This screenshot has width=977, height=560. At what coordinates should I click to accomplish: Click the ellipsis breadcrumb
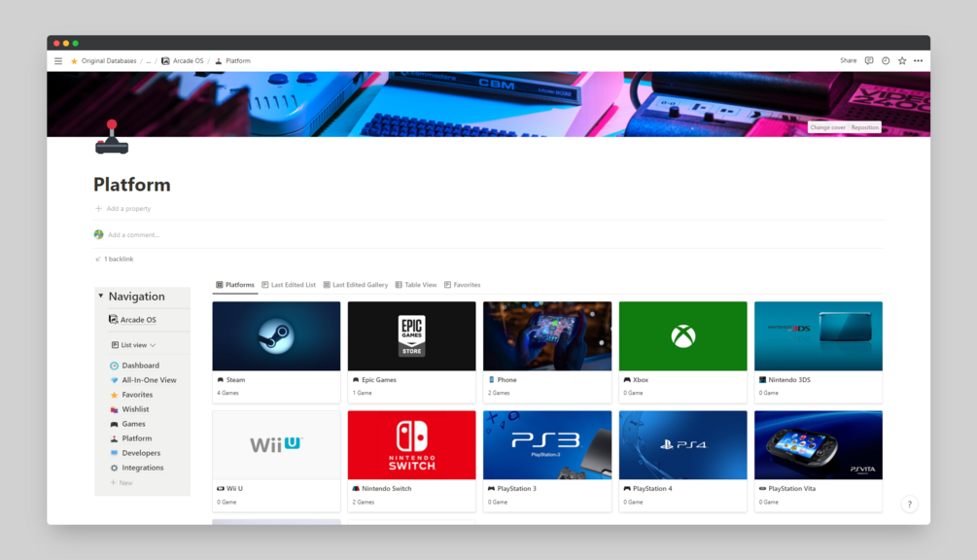click(x=149, y=61)
